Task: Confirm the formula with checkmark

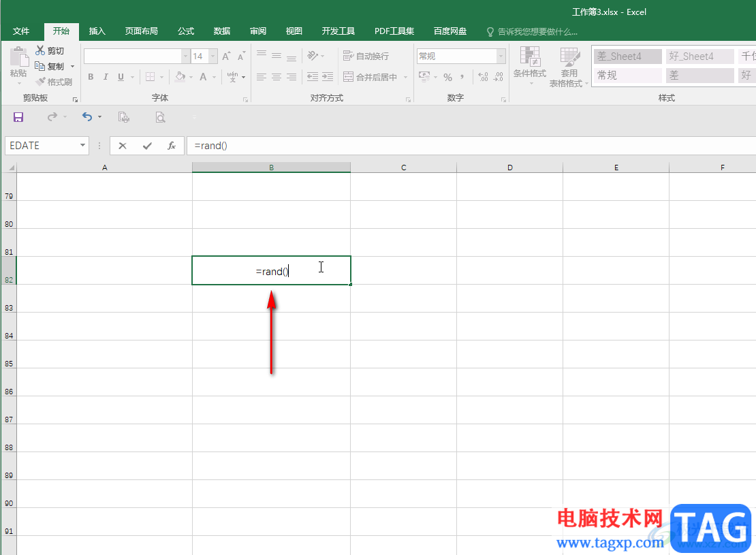Action: pos(147,146)
